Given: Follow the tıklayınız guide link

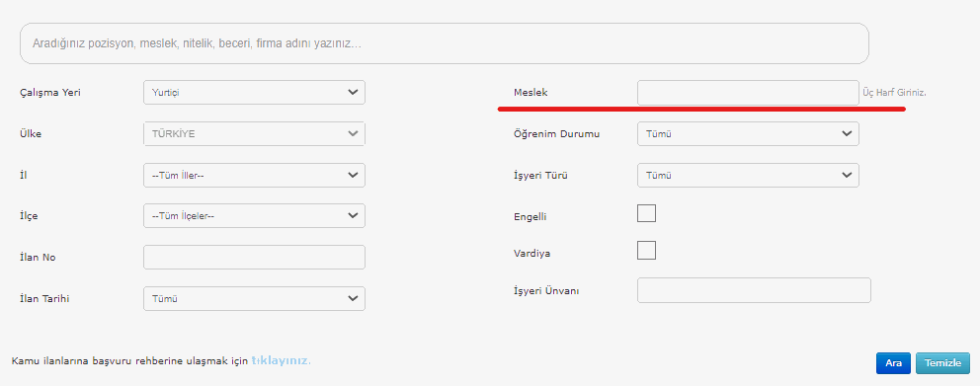Looking at the screenshot, I should tap(281, 361).
